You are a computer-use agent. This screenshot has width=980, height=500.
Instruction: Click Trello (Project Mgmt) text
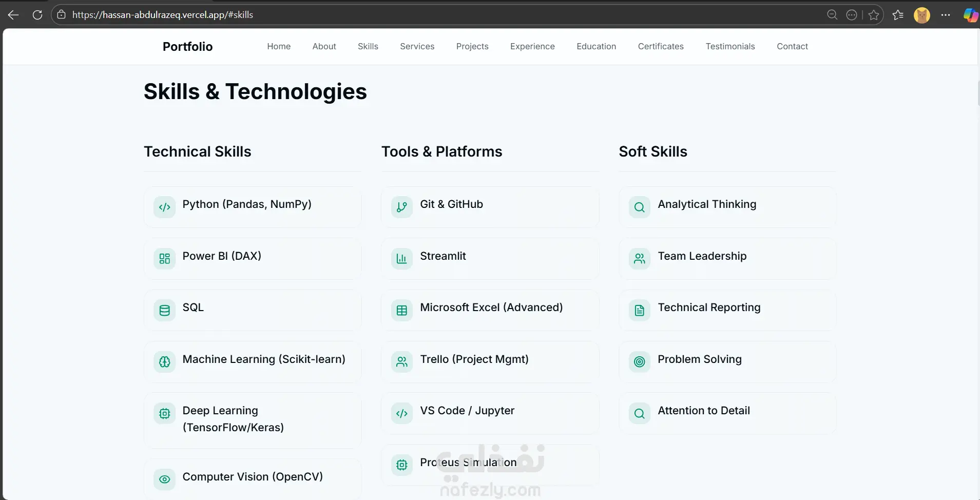pyautogui.click(x=474, y=359)
